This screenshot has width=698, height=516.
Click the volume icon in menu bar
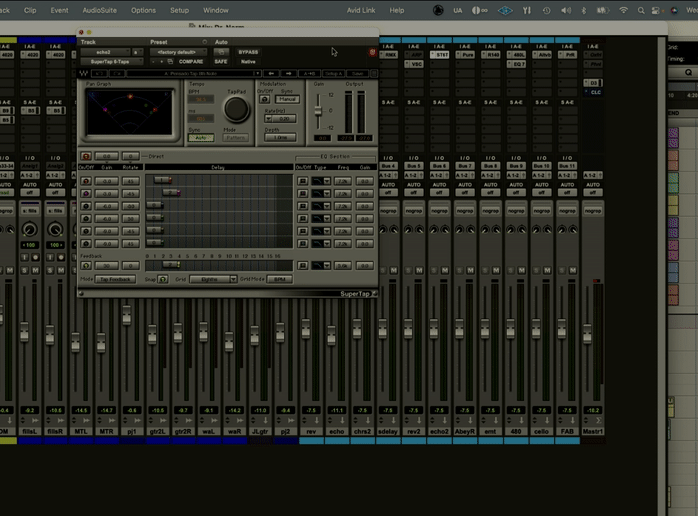click(x=566, y=10)
